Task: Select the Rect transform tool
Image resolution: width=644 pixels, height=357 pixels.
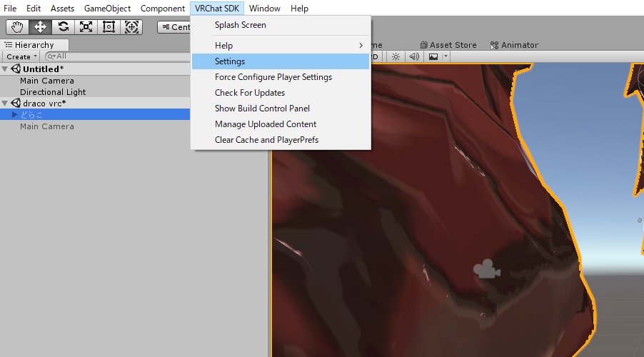Action: (x=109, y=27)
